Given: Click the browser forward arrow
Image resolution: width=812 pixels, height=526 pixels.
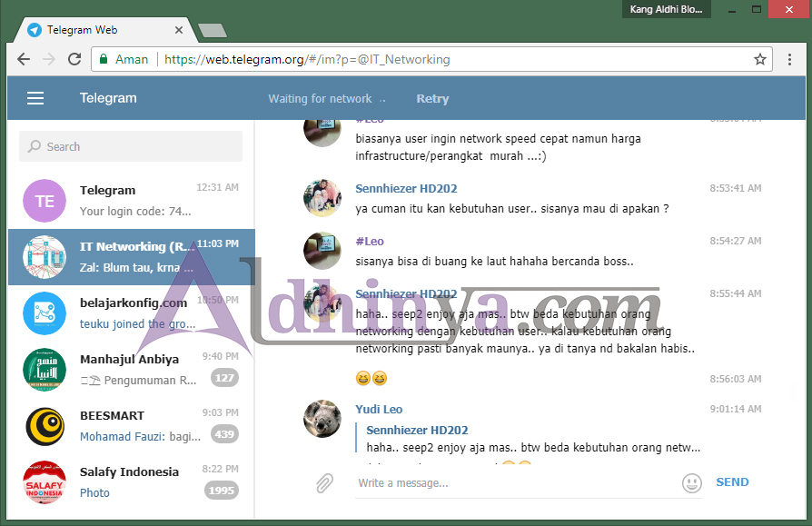Looking at the screenshot, I should click(x=49, y=59).
